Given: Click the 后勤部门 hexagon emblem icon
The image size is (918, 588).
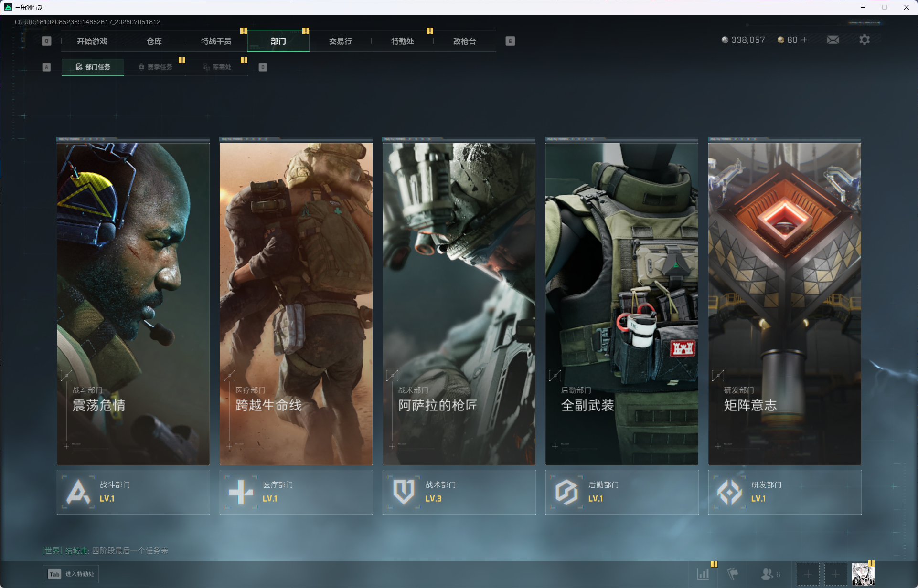Looking at the screenshot, I should click(566, 492).
